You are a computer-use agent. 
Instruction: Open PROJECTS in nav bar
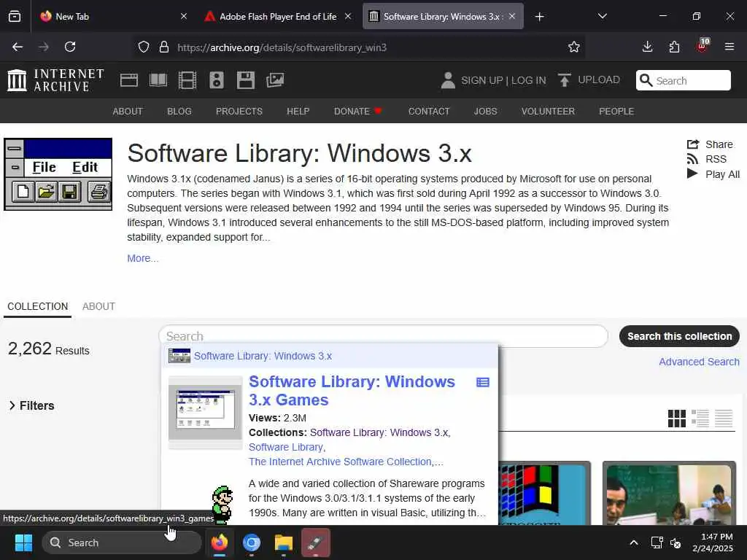239,111
